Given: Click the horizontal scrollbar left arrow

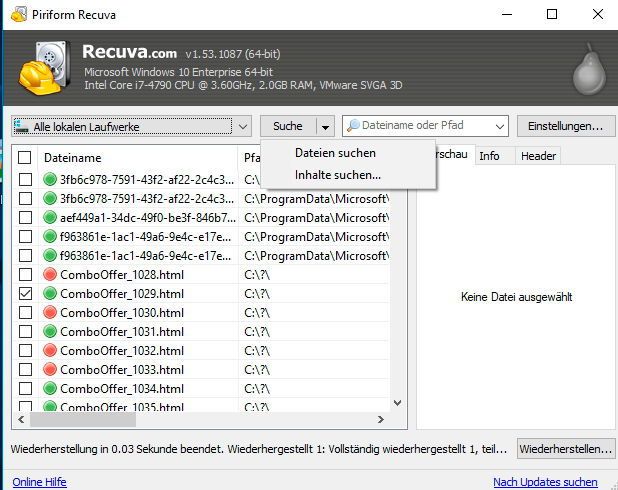Looking at the screenshot, I should tap(21, 419).
